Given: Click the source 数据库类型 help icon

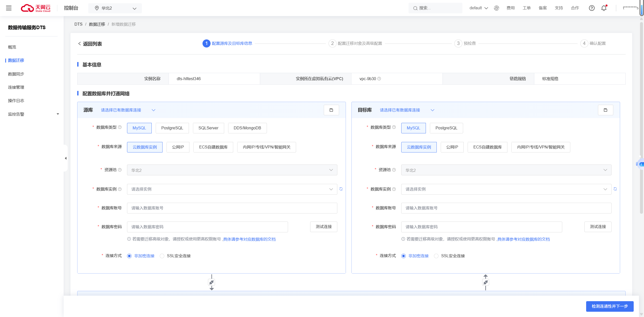Looking at the screenshot, I should (x=120, y=127).
